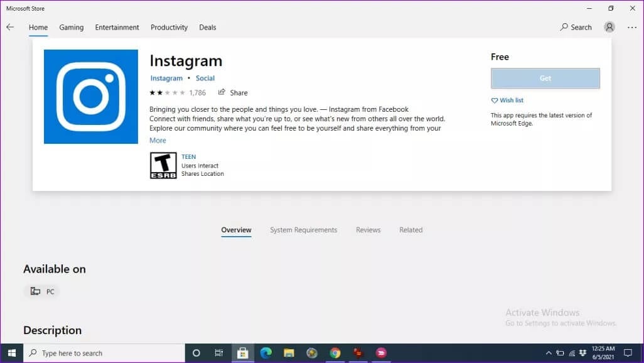
Task: Click the Get button
Action: coord(545,78)
